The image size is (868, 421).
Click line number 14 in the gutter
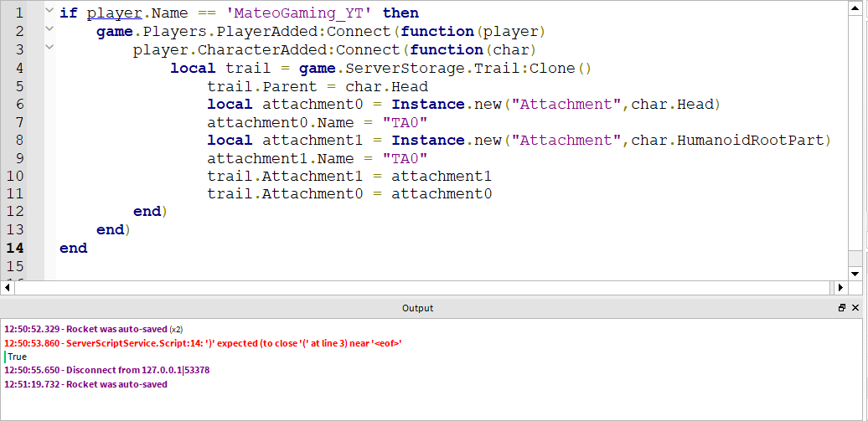15,248
